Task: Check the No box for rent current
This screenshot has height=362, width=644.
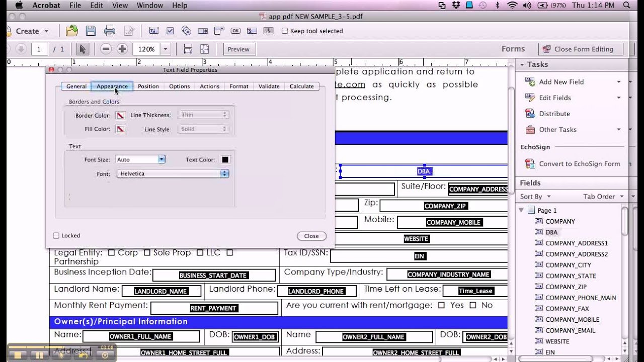Action: pos(473,305)
